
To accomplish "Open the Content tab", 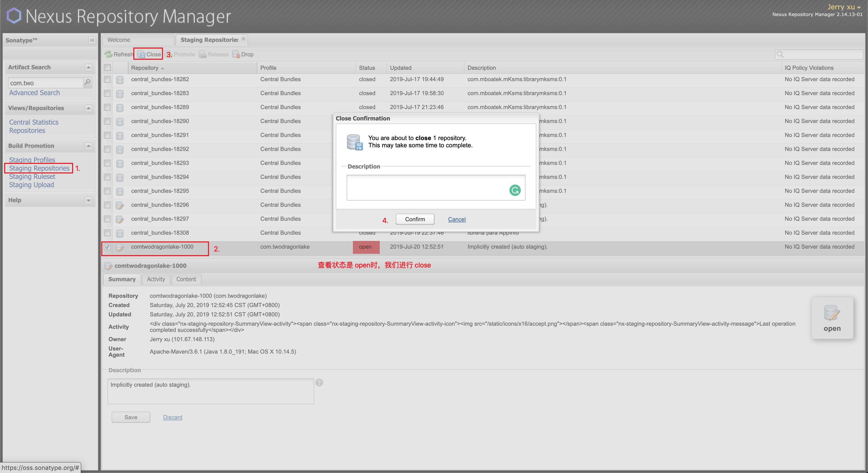I will 186,279.
